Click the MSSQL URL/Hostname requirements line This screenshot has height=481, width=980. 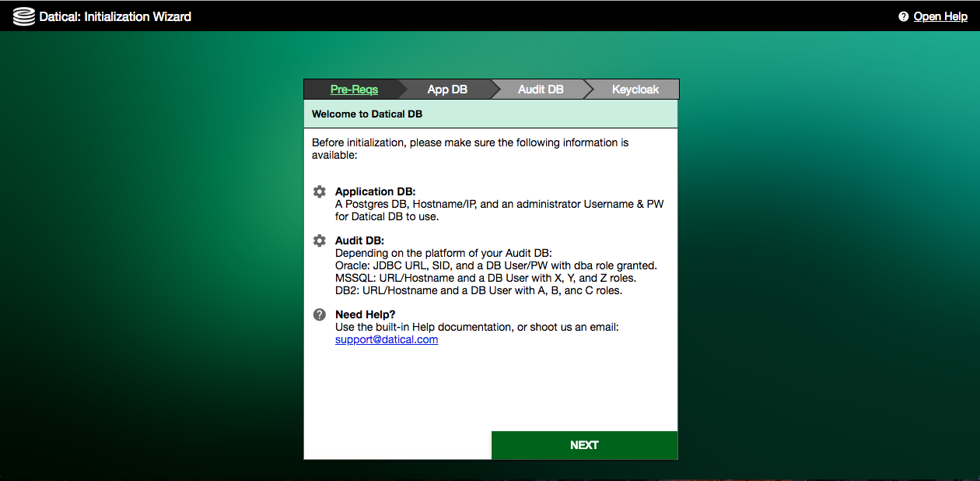(x=486, y=278)
